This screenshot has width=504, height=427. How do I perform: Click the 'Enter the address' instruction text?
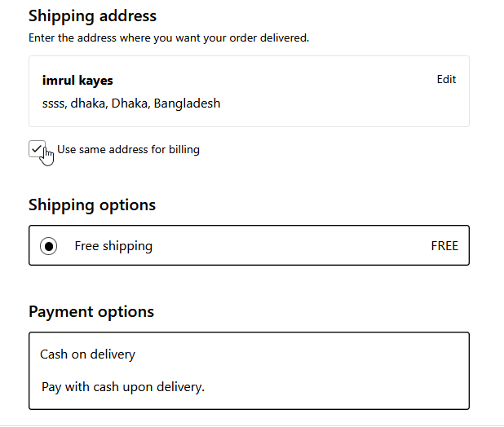169,37
